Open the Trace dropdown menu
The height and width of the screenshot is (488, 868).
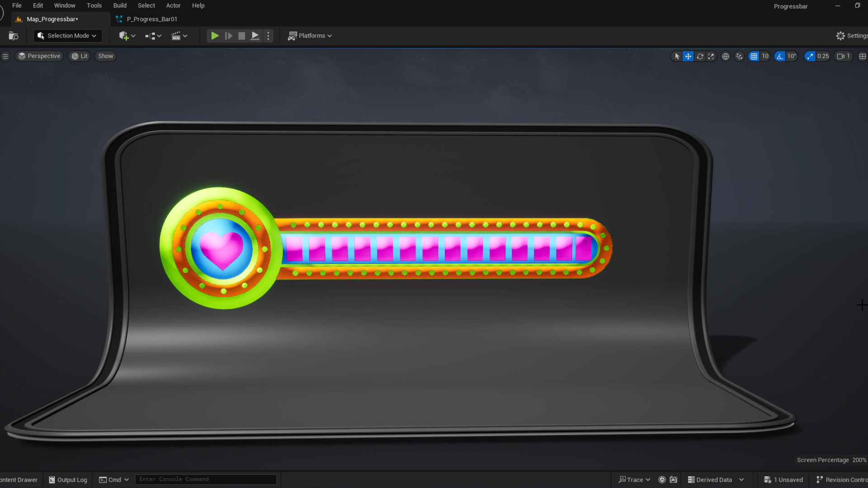tap(634, 480)
